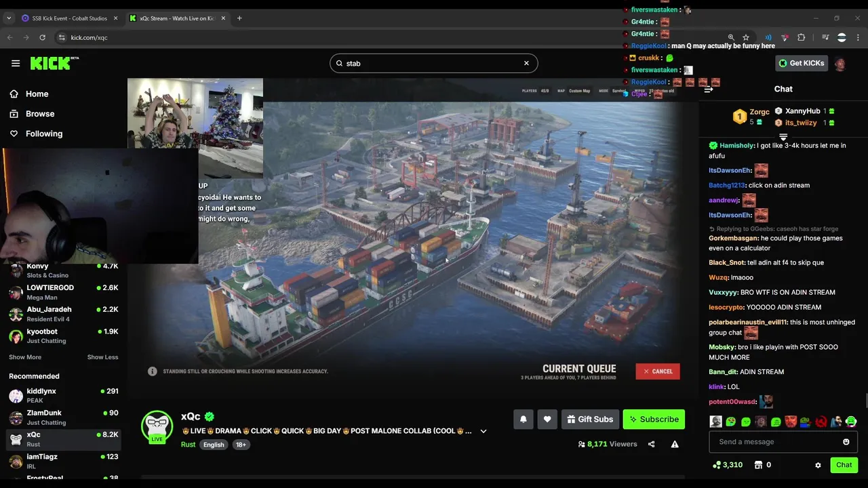Image resolution: width=868 pixels, height=488 pixels.
Task: Click the Subscribe button
Action: [654, 420]
